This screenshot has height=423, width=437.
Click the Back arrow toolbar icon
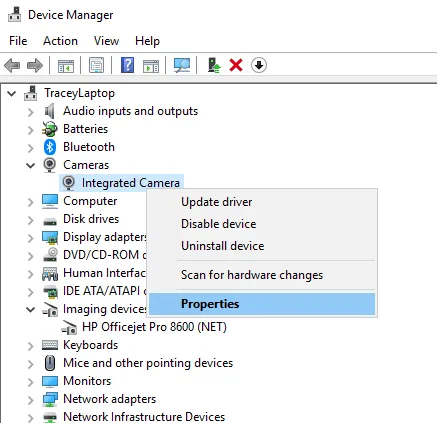[x=12, y=65]
